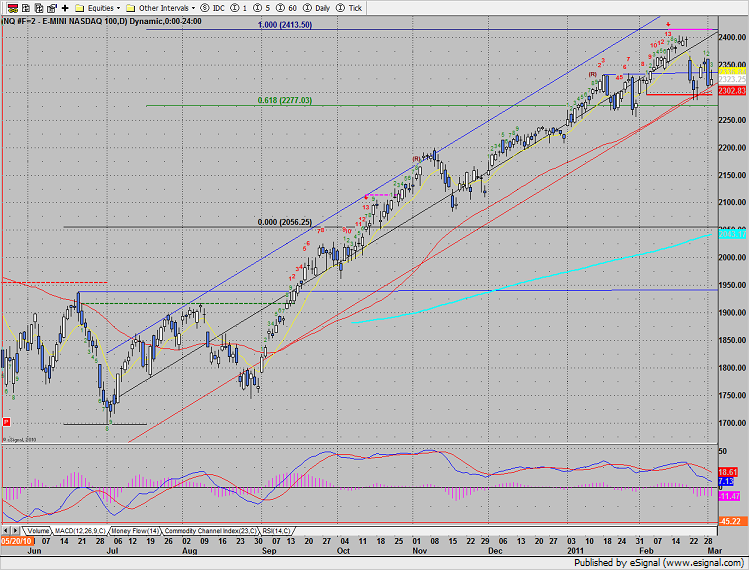
Task: Click the yellow 2336.84 price tag
Action: click(x=732, y=72)
